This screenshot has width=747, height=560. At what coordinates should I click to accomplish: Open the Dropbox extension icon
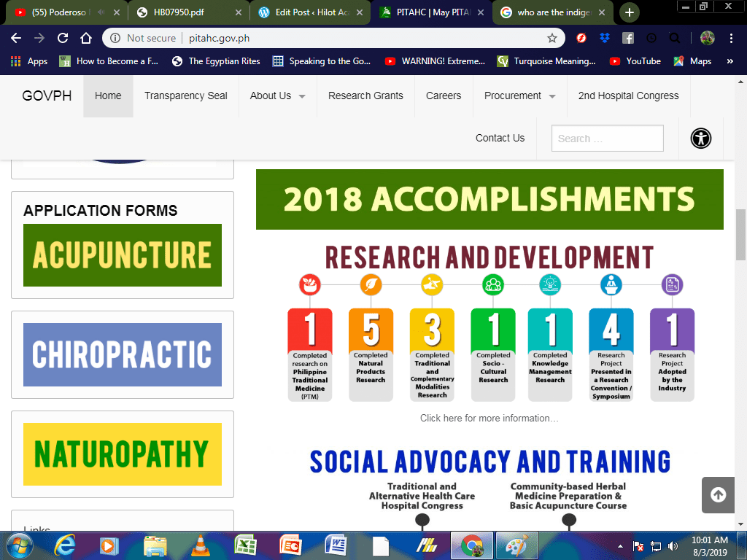(605, 38)
